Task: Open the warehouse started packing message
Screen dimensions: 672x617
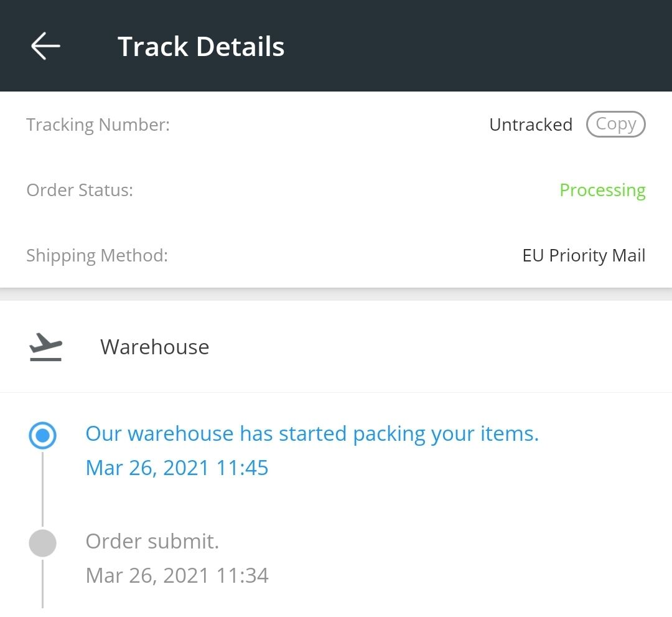Action: pyautogui.click(x=312, y=434)
